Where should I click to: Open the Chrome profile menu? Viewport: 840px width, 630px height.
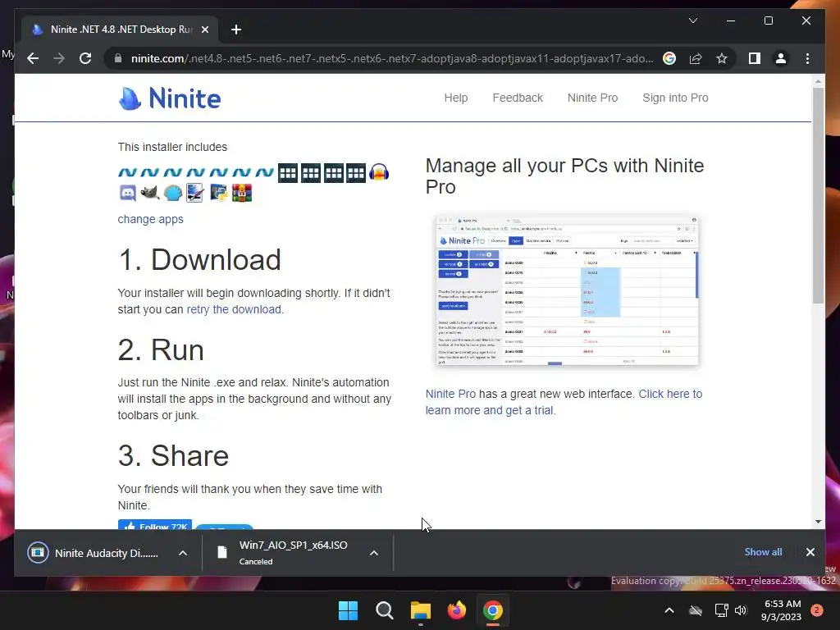point(781,58)
